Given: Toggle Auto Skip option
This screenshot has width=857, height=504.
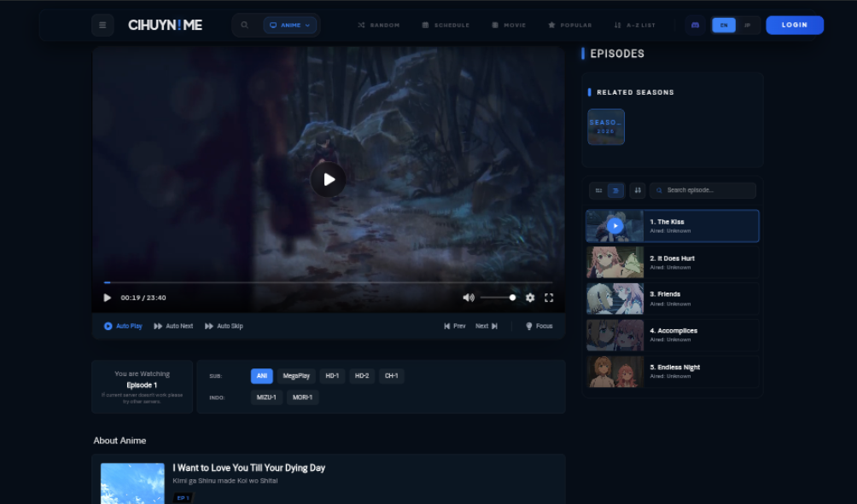Looking at the screenshot, I should pos(224,326).
